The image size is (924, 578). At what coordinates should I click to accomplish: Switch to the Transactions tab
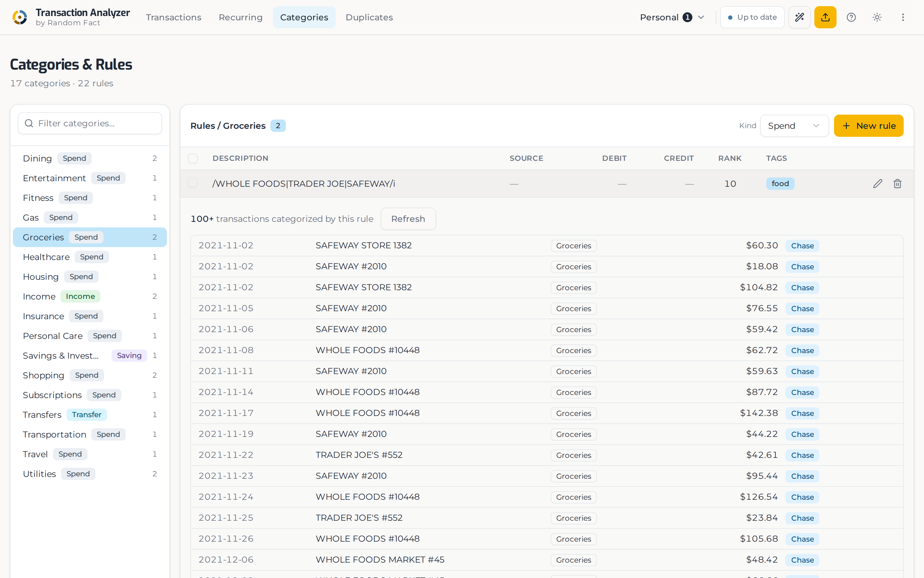[173, 17]
